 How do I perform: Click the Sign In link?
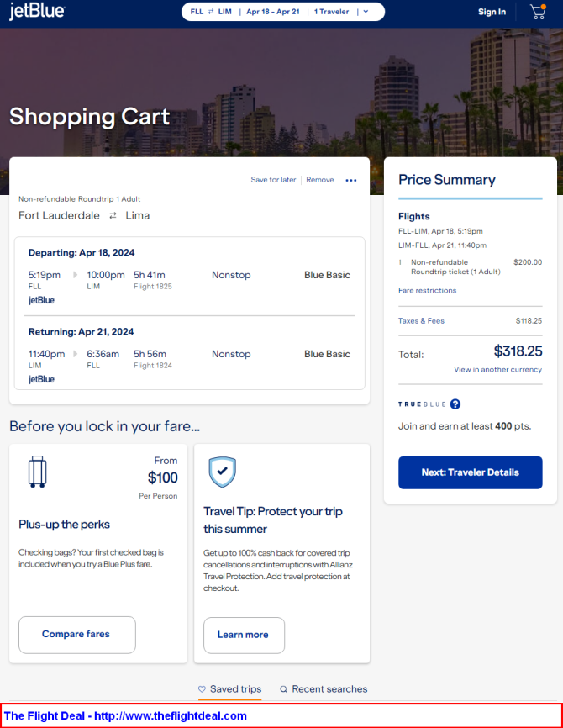[492, 12]
